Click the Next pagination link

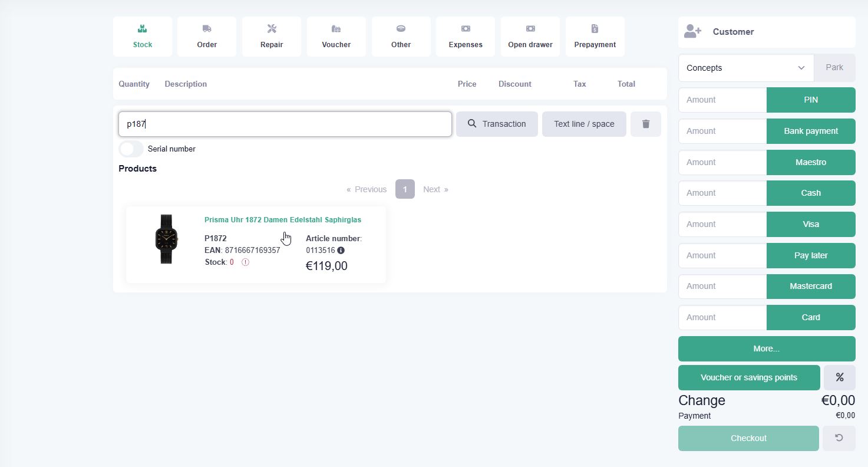coord(435,189)
